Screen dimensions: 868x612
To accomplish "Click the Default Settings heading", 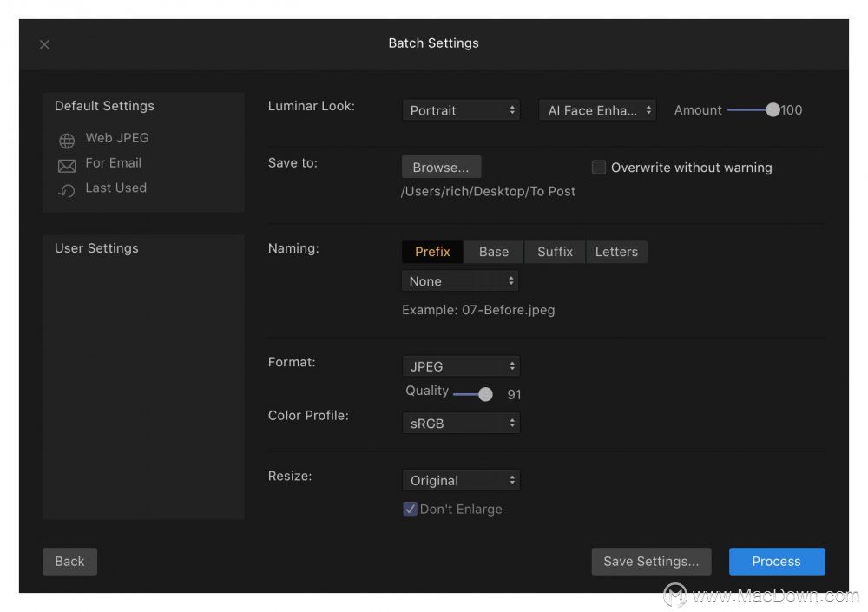I will tap(104, 106).
